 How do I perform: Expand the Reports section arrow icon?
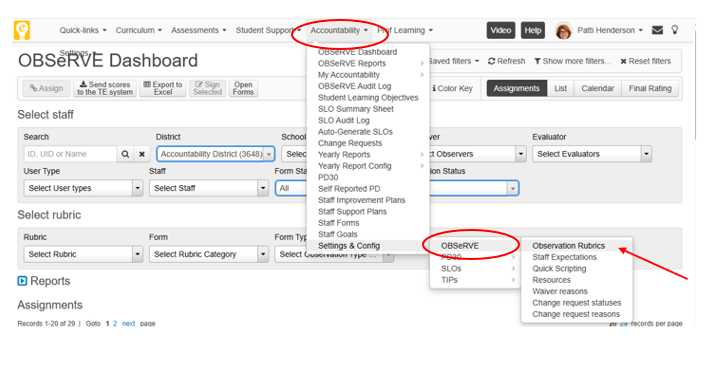pyautogui.click(x=22, y=281)
